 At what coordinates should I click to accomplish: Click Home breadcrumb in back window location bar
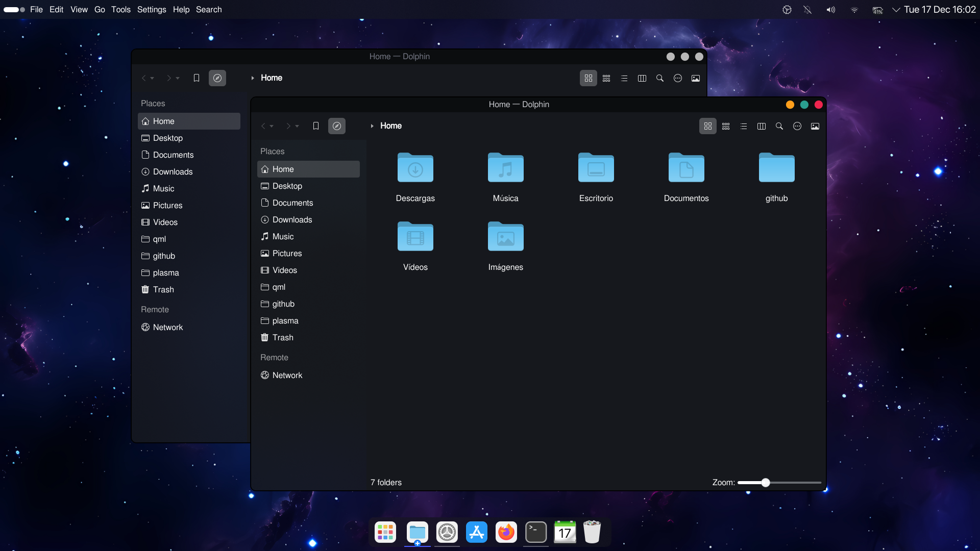click(x=272, y=78)
